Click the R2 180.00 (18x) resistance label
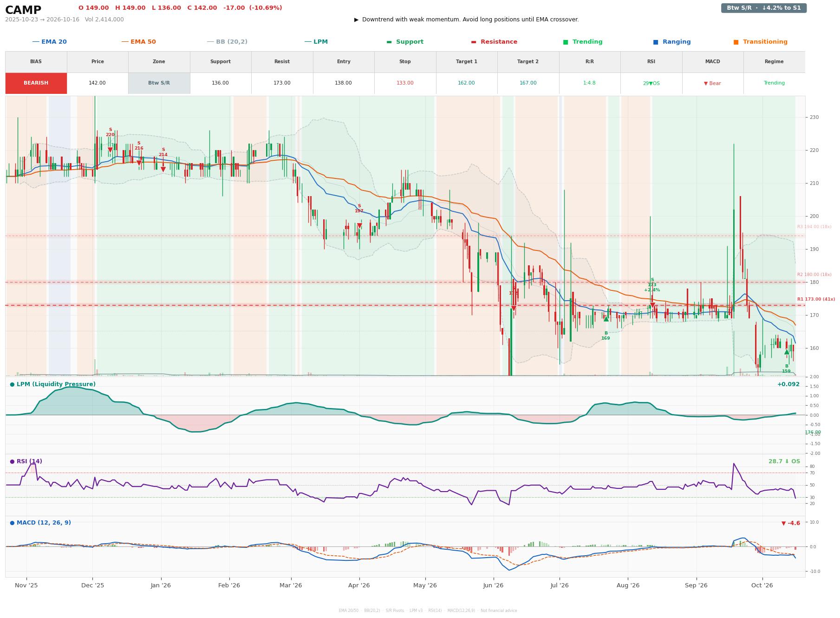Image resolution: width=840 pixels, height=618 pixels. click(x=814, y=275)
